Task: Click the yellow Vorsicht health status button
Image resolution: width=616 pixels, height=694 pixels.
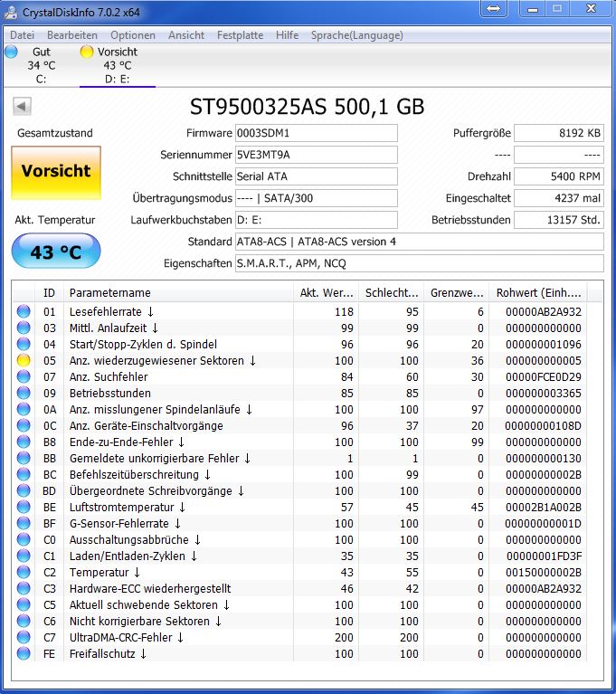Action: coord(56,173)
